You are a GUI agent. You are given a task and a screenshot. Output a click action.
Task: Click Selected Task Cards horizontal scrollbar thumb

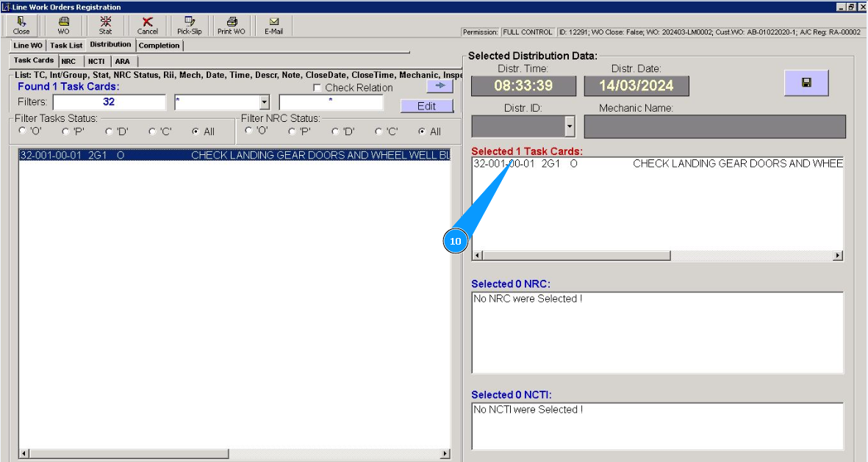pyautogui.click(x=576, y=256)
